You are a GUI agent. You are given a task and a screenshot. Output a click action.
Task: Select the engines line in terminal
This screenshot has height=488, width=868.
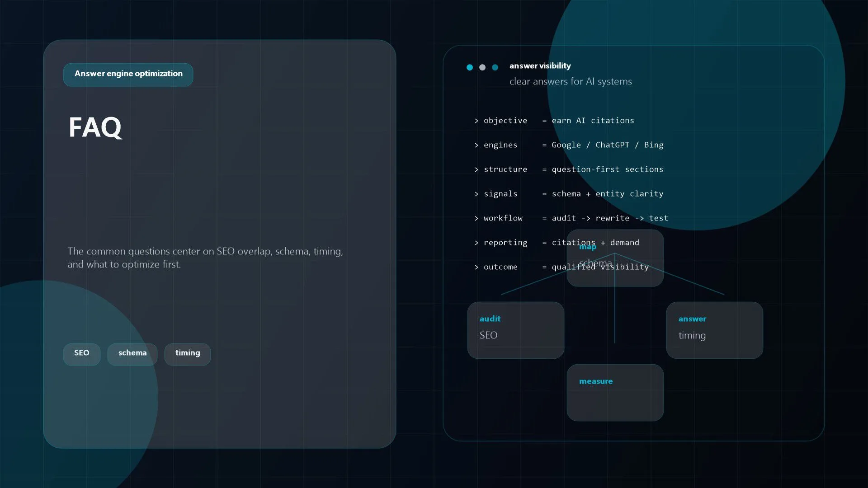click(569, 145)
